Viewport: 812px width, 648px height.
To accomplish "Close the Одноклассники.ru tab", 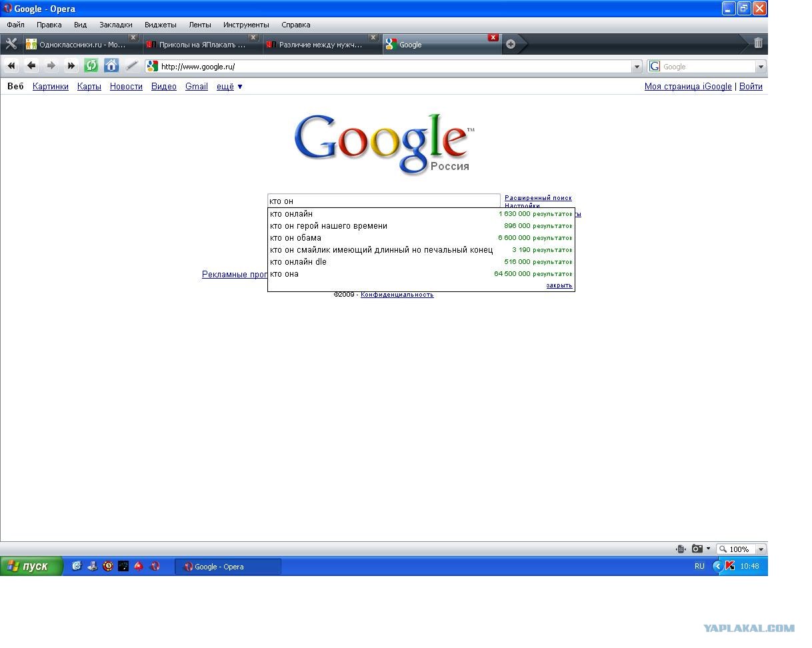I will (133, 37).
